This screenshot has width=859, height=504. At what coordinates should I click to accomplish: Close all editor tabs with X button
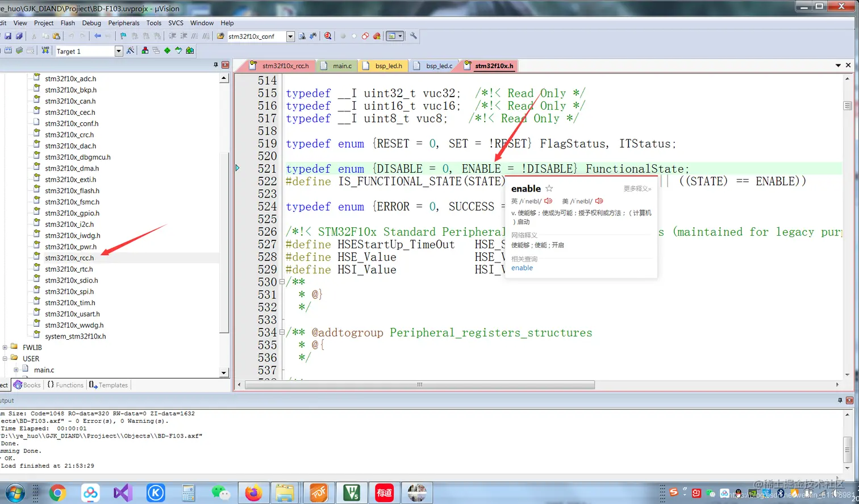(x=848, y=65)
